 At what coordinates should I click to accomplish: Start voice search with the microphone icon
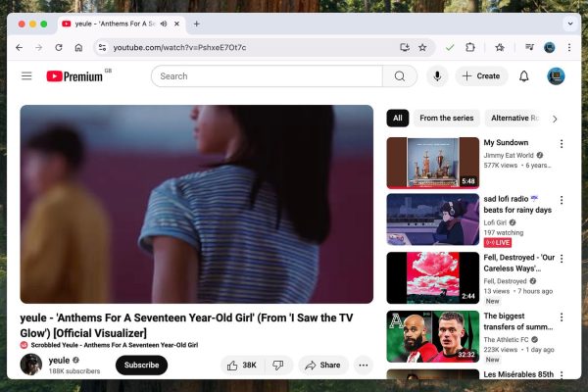pyautogui.click(x=436, y=76)
